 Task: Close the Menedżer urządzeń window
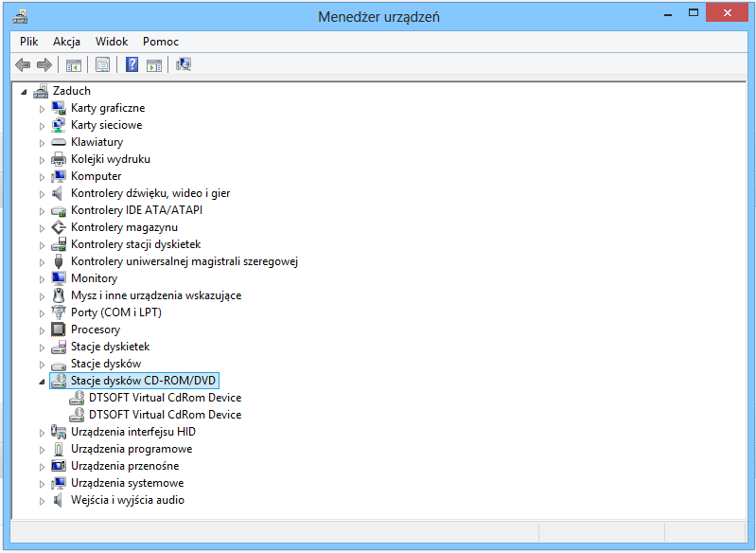point(727,13)
